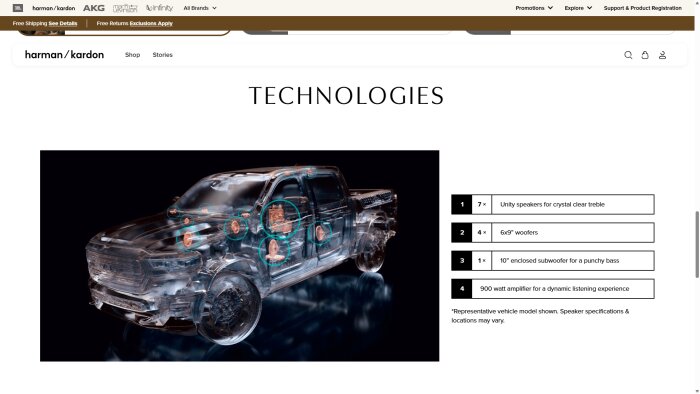Screen dimensions: 700x394
Task: Click the page vertical scrollbar thumb
Action: pyautogui.click(x=696, y=244)
